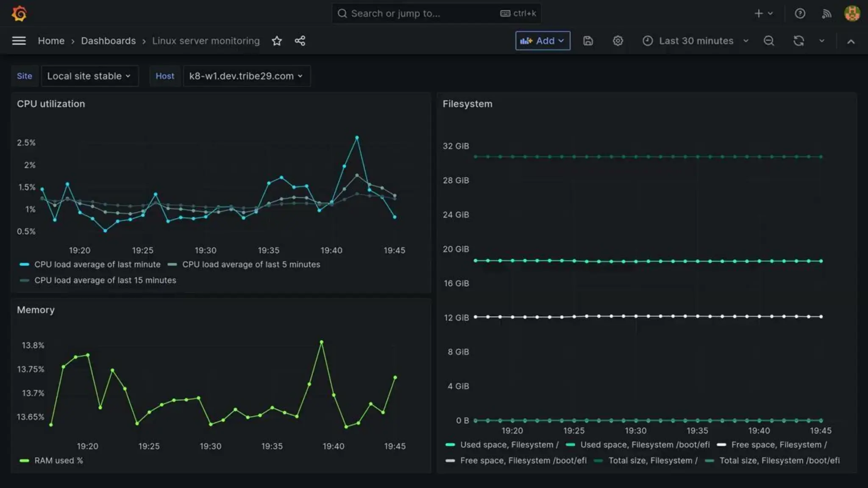Click the Grafana logo icon
868x488 pixels.
tap(19, 14)
